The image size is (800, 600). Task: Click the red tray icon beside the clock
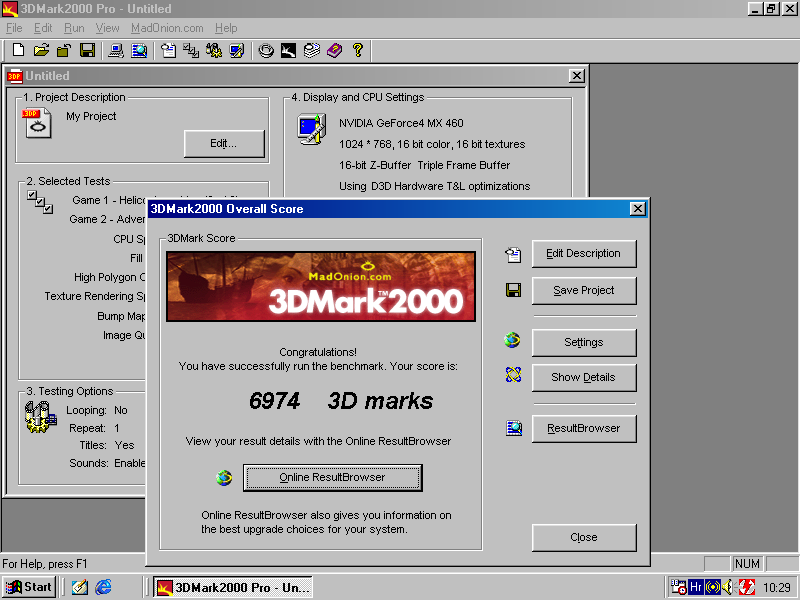point(747,587)
